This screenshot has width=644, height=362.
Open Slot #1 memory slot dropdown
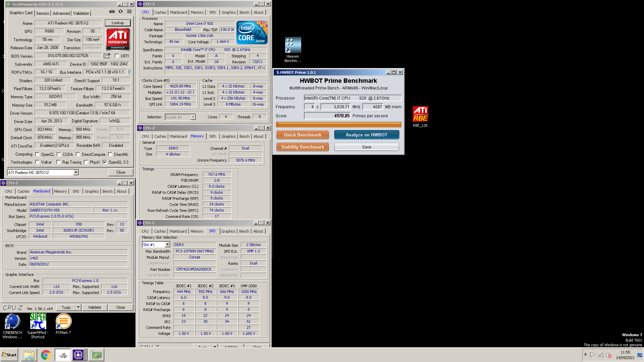pyautogui.click(x=156, y=245)
